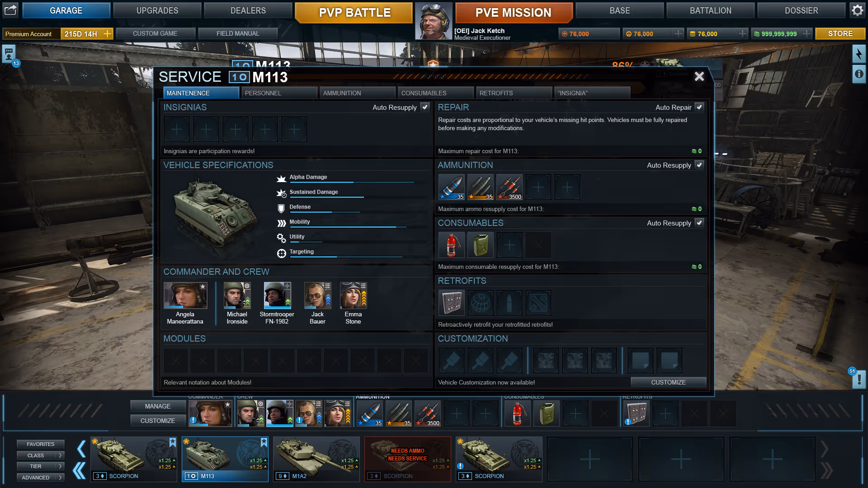Open the RETROFITS tab
The height and width of the screenshot is (488, 868).
[x=514, y=93]
